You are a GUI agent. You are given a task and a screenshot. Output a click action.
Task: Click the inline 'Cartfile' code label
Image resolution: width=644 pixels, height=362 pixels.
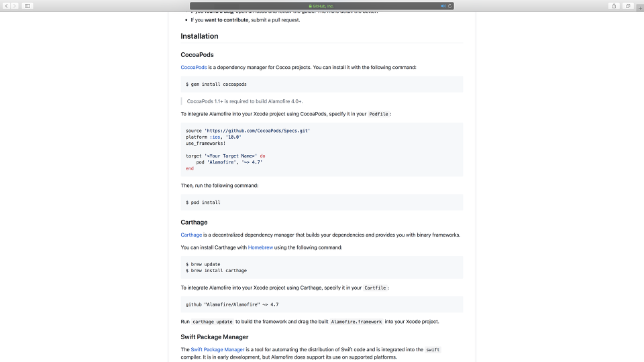[x=375, y=288]
